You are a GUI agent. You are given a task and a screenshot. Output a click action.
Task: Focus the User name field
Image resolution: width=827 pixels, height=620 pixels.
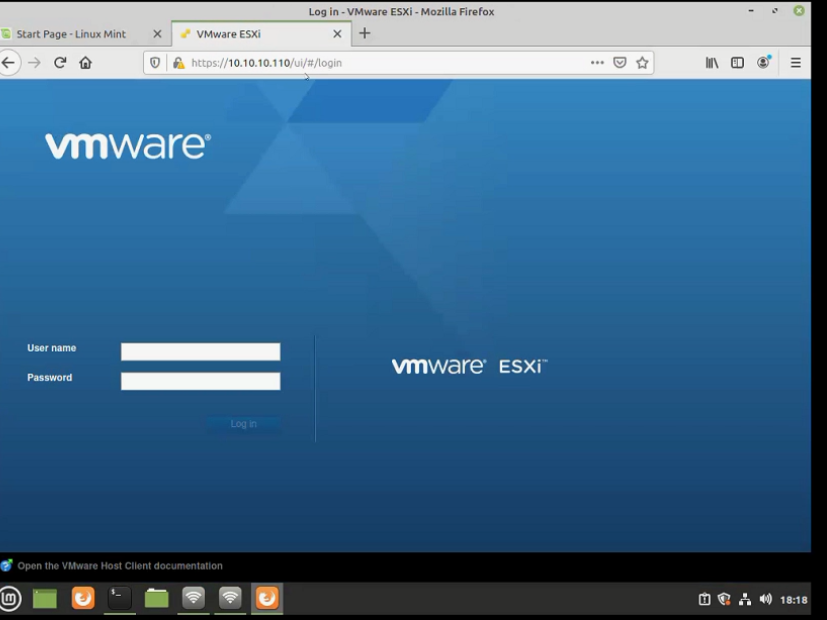pyautogui.click(x=200, y=352)
